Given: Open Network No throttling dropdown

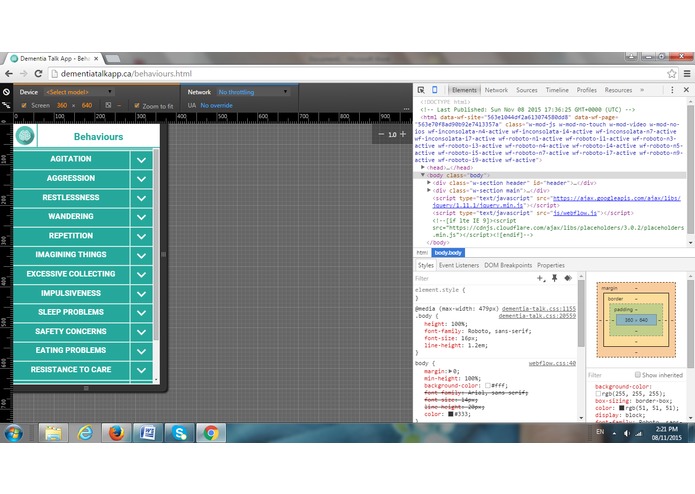Looking at the screenshot, I should click(253, 92).
